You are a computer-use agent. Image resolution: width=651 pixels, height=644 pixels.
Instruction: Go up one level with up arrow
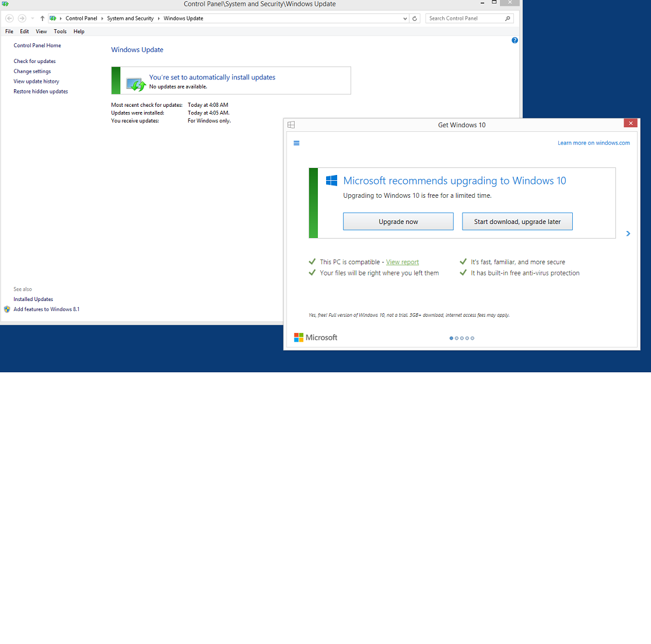[43, 18]
